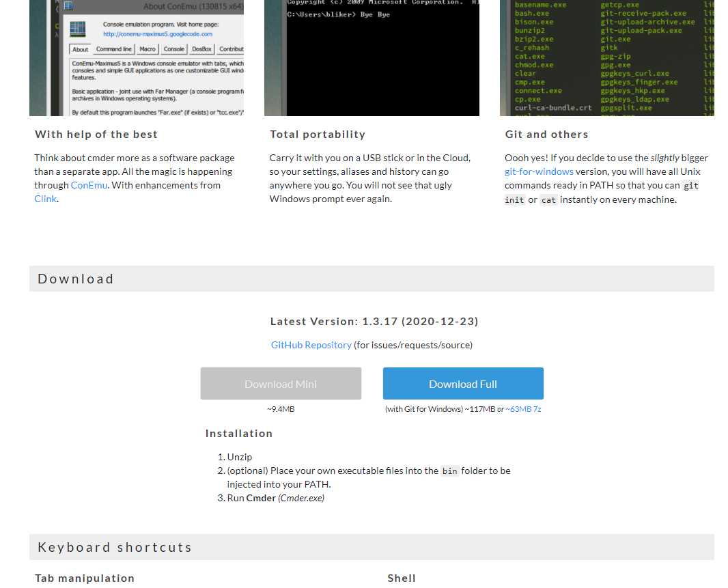
Task: Click the green Unix commands list screenshot
Action: coord(607,57)
